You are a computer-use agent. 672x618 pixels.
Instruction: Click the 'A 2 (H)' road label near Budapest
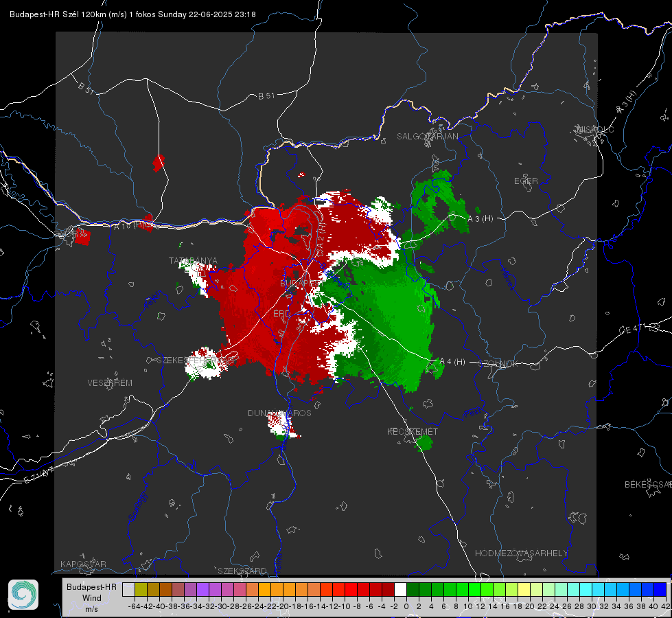[323, 237]
